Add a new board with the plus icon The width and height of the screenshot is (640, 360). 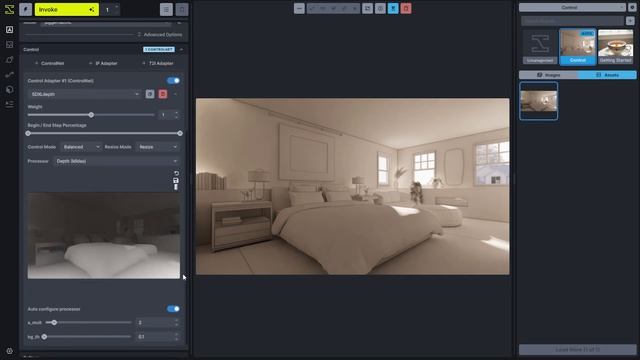pos(630,21)
